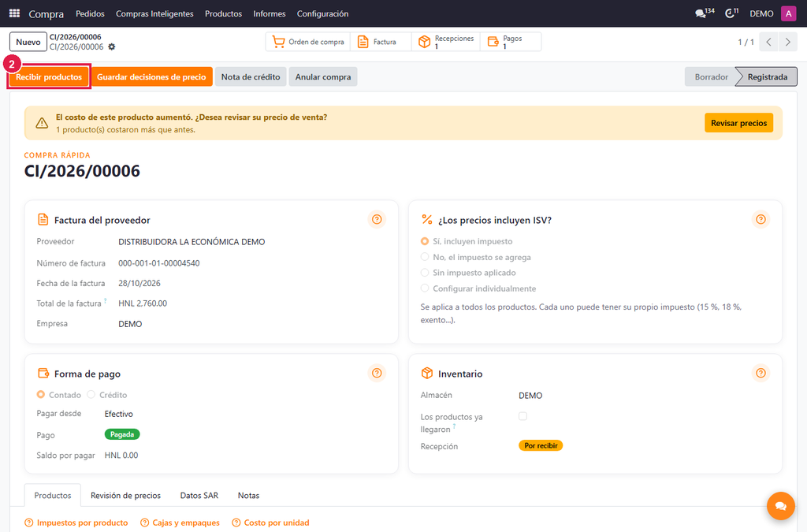Click Recibir productos button

(x=49, y=76)
